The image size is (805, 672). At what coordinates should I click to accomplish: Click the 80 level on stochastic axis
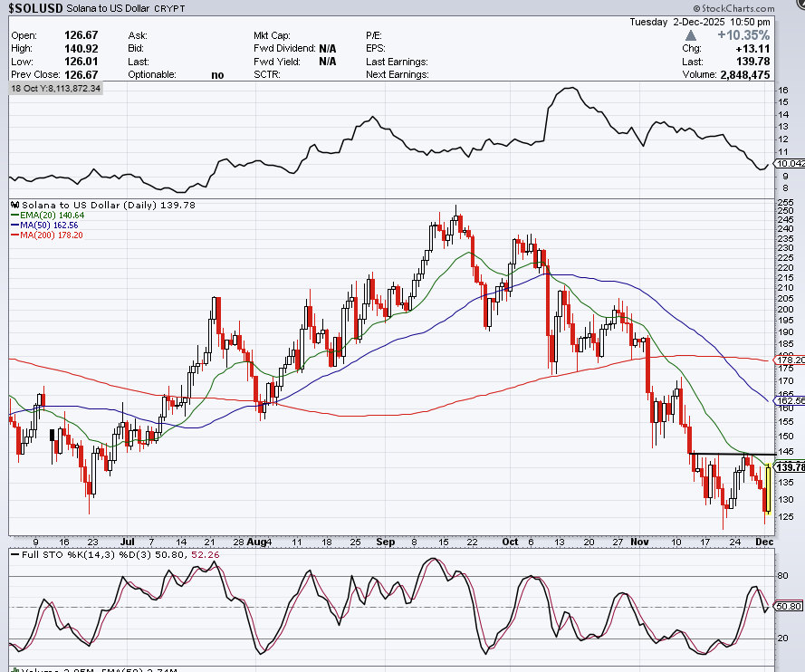click(x=783, y=575)
